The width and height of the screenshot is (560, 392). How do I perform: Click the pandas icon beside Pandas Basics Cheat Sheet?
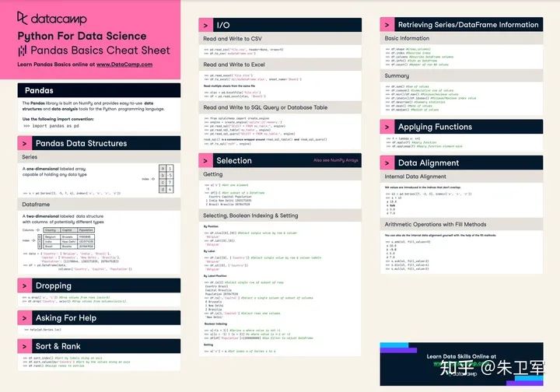click(x=22, y=51)
